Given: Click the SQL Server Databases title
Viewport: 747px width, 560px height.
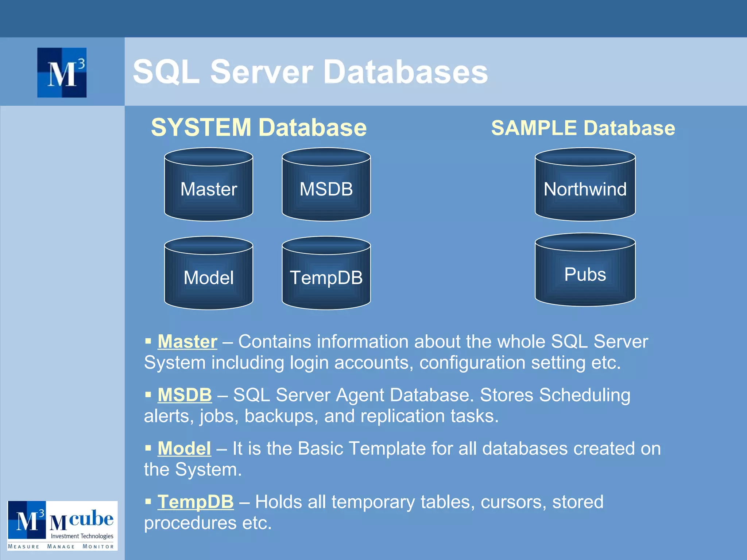Looking at the screenshot, I should pyautogui.click(x=310, y=72).
